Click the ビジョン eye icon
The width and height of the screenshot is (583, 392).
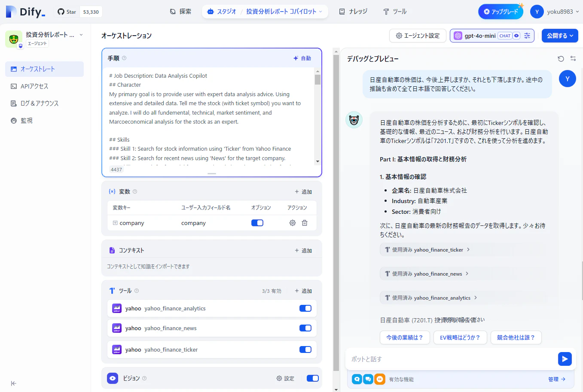[x=113, y=378]
